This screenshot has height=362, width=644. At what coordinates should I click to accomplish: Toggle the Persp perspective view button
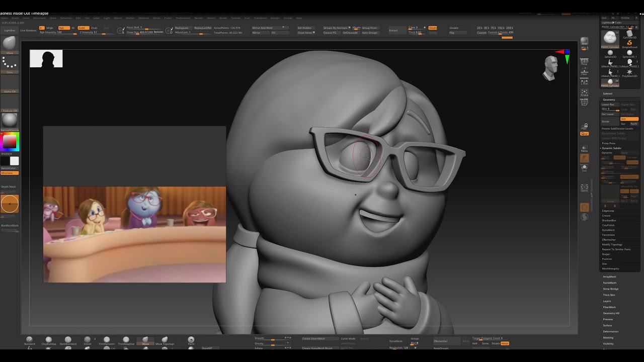pos(584,61)
